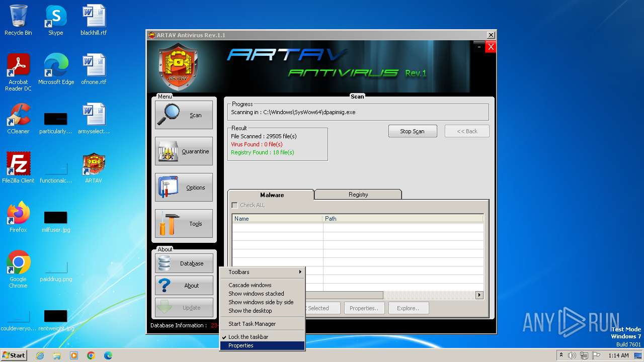Open the Skype desktop shortcut
644x362 pixels.
click(x=55, y=20)
